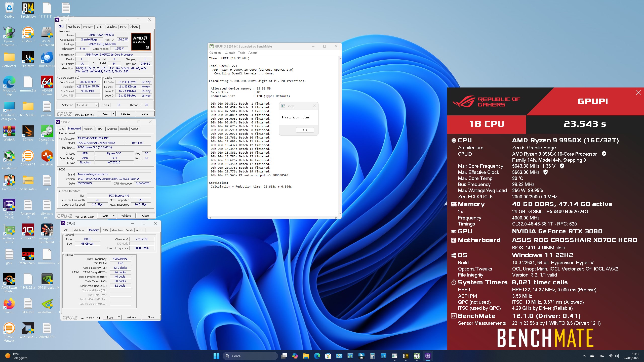The width and height of the screenshot is (644, 362).
Task: Open Tools menu in GPUPI
Action: pyautogui.click(x=242, y=53)
